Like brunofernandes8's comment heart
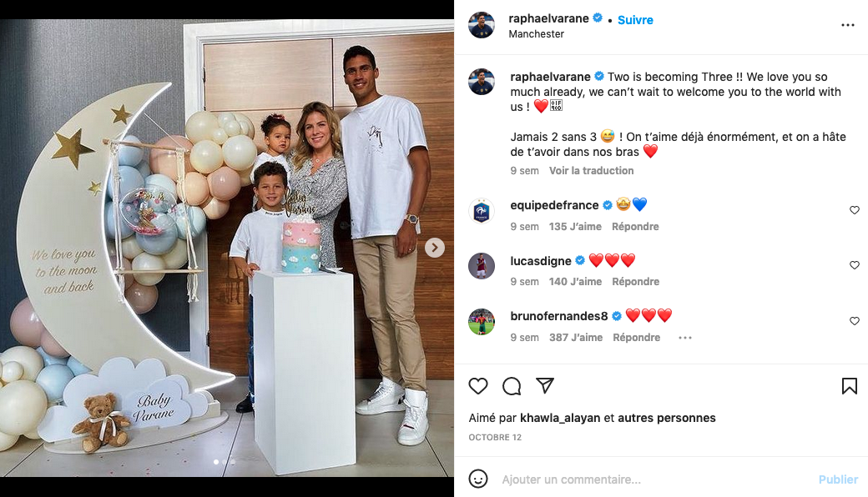 pos(854,321)
